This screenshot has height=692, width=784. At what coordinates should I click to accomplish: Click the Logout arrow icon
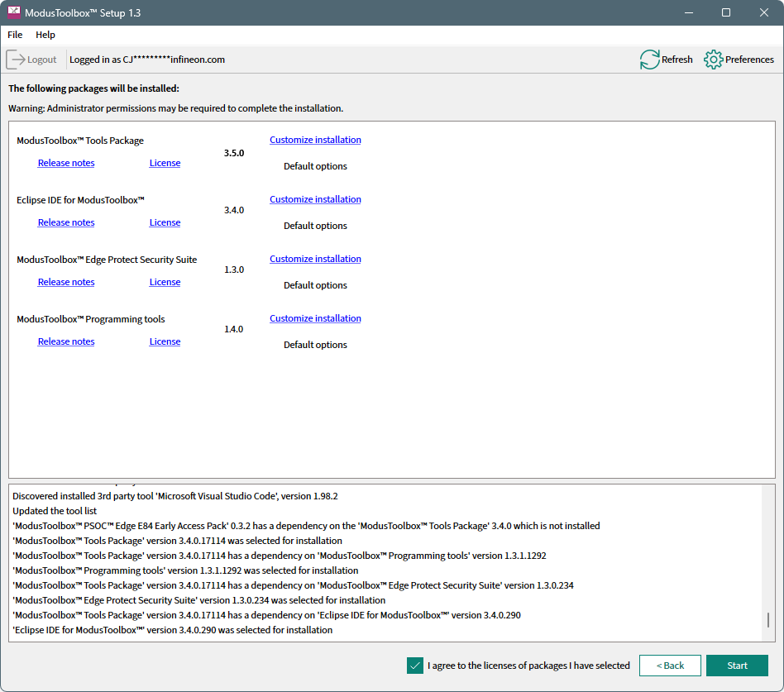pos(16,60)
